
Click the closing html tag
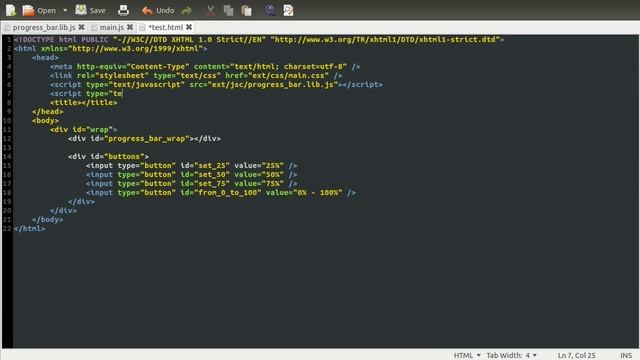point(29,228)
